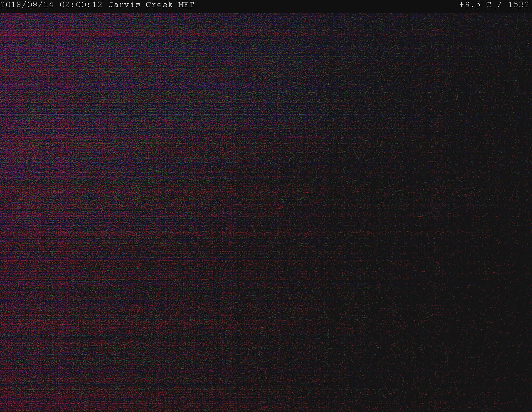532x412 pixels.
Task: Click the C unit after temperature
Action: click(x=488, y=5)
